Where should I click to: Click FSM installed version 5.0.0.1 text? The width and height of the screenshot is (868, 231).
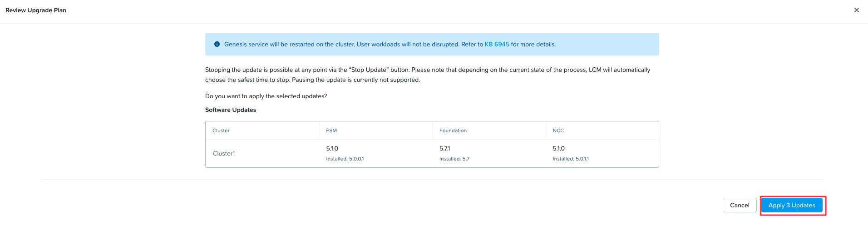click(x=345, y=159)
